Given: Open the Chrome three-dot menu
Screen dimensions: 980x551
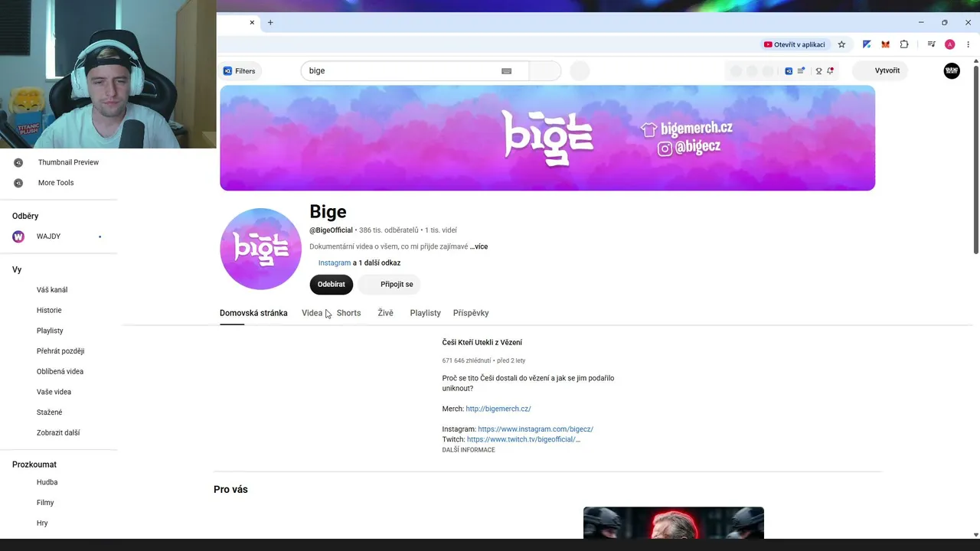Looking at the screenshot, I should point(969,44).
